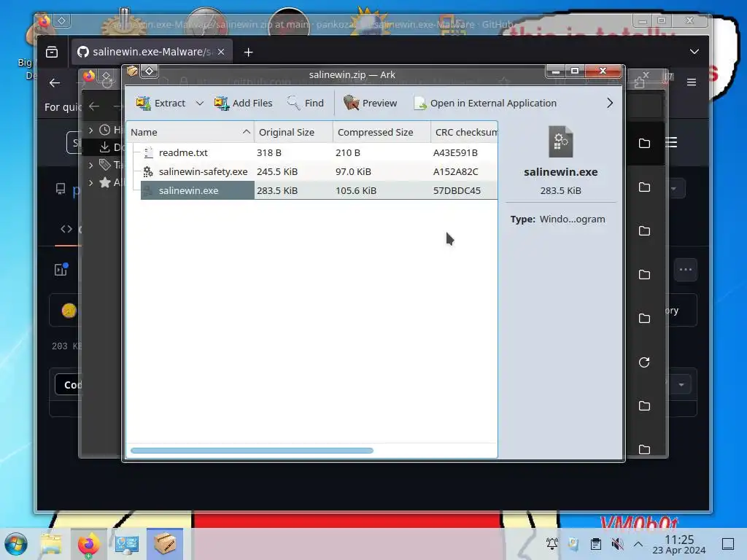Click the system settings taskbar icon

(x=127, y=544)
